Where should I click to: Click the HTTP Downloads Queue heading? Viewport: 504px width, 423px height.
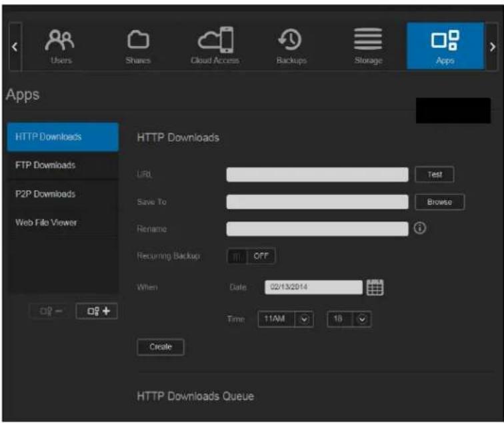(x=195, y=396)
